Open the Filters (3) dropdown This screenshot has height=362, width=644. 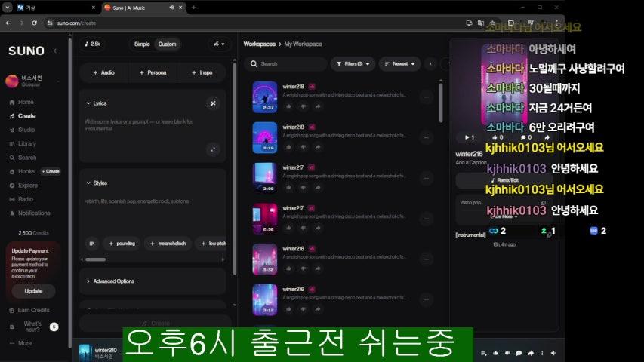tap(353, 64)
